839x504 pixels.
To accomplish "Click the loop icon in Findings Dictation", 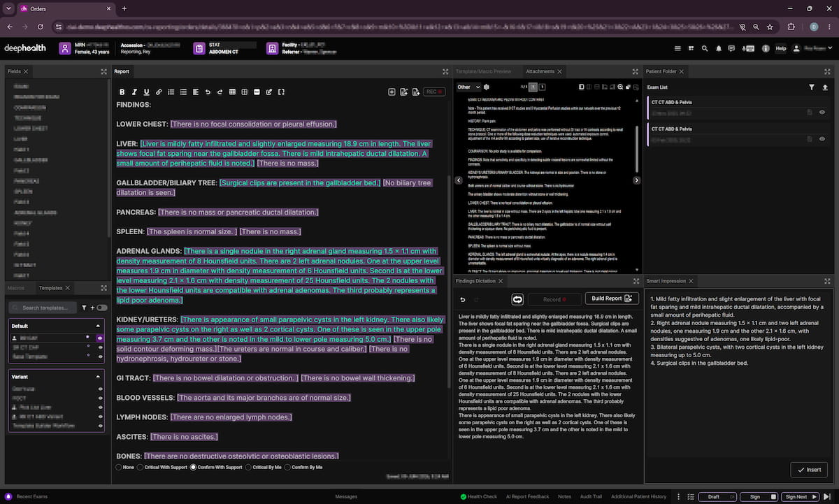I will tap(517, 298).
